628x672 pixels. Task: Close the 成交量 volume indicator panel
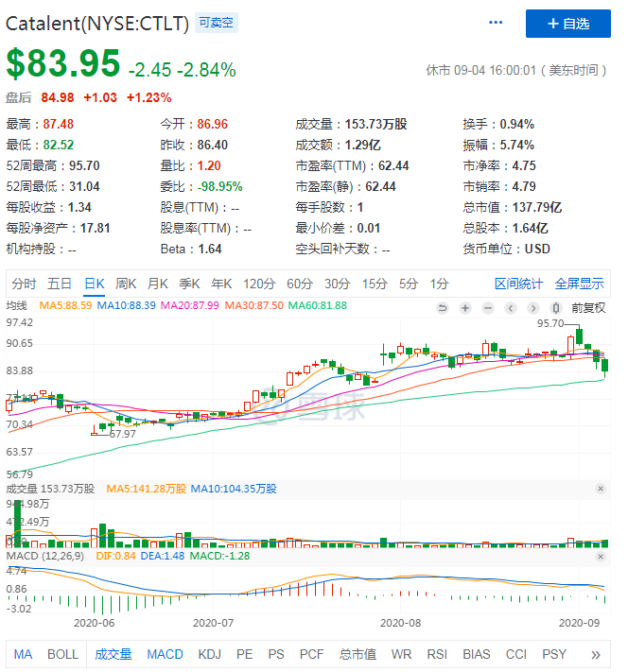click(x=601, y=489)
